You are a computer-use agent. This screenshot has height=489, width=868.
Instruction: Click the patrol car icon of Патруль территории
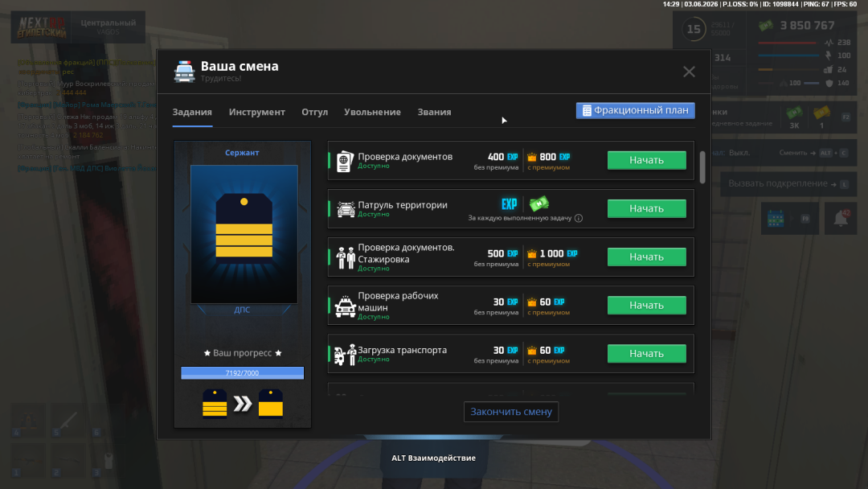pos(346,209)
